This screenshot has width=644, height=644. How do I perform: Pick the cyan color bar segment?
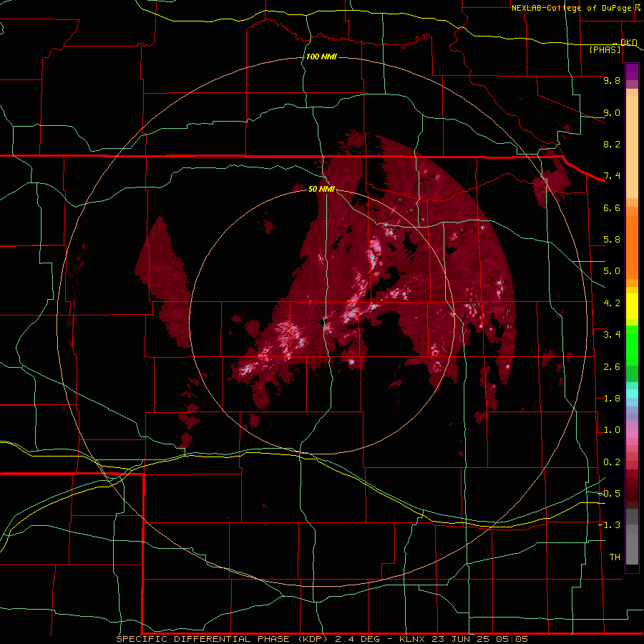tap(632, 393)
